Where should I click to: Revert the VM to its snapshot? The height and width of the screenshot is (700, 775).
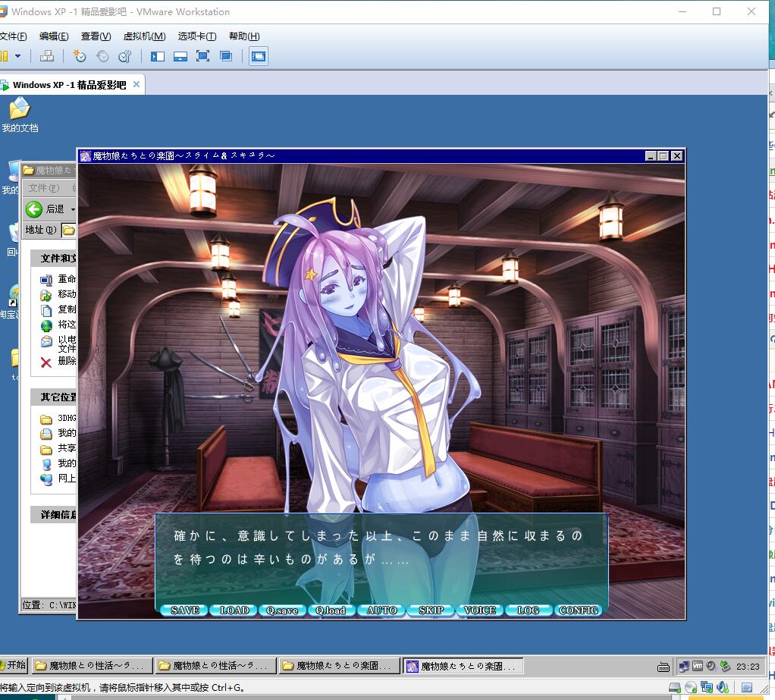[x=102, y=56]
